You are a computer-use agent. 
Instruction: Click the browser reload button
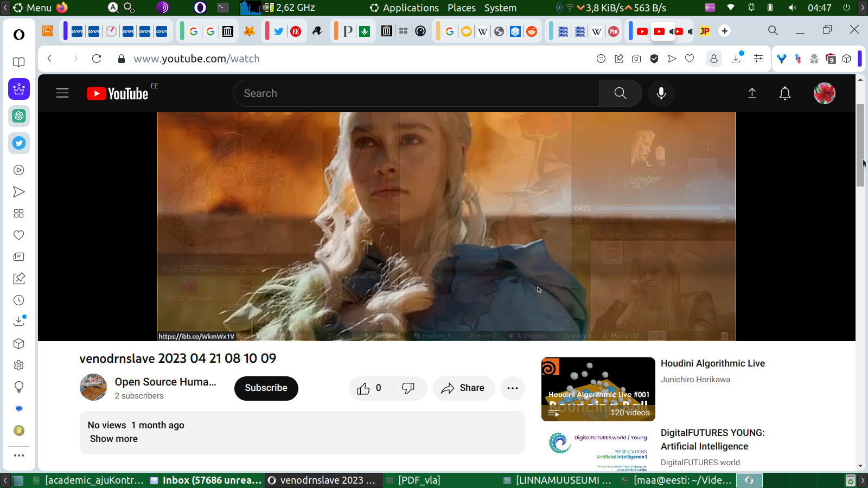97,59
